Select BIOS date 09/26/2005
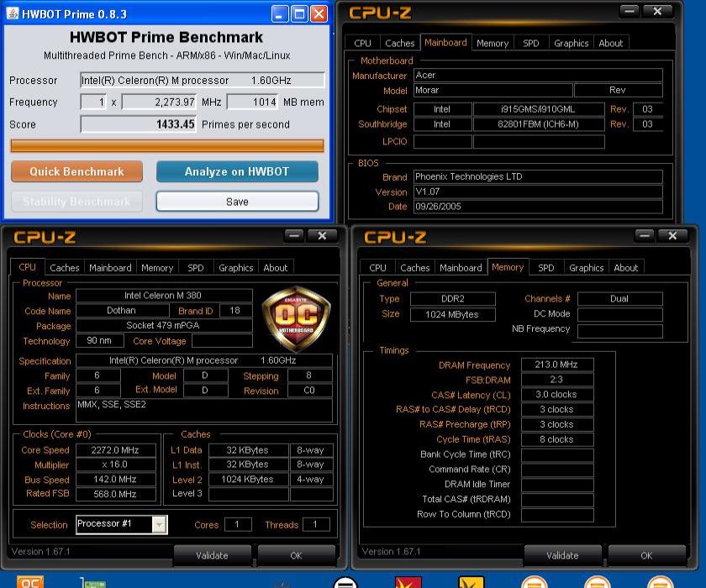The height and width of the screenshot is (588, 706). pos(538,207)
